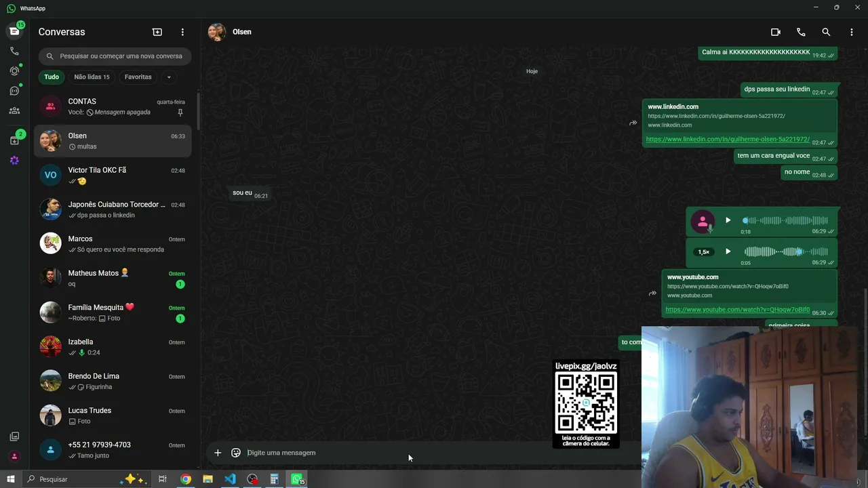868x488 pixels.
Task: Open the Olsen chat three-dot menu
Action: pyautogui.click(x=852, y=32)
